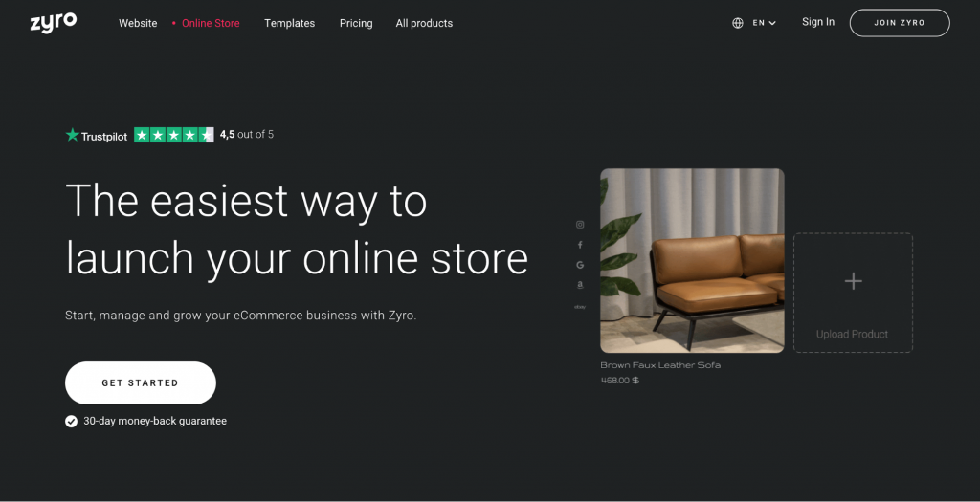
Task: Open the Brown Faux Leather Sofa image
Action: pos(692,261)
